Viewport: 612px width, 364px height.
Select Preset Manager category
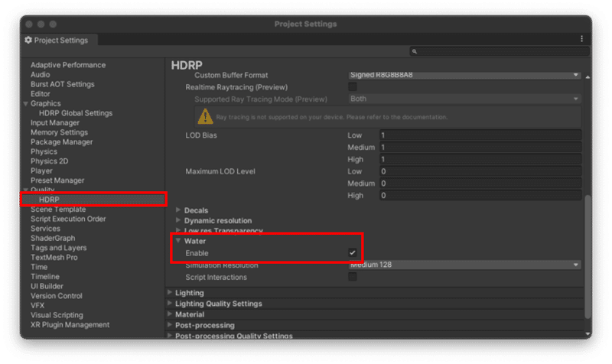click(x=57, y=180)
